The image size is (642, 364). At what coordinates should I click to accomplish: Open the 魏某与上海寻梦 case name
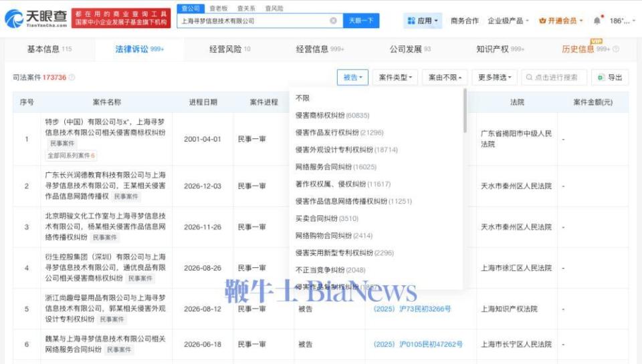[105, 344]
